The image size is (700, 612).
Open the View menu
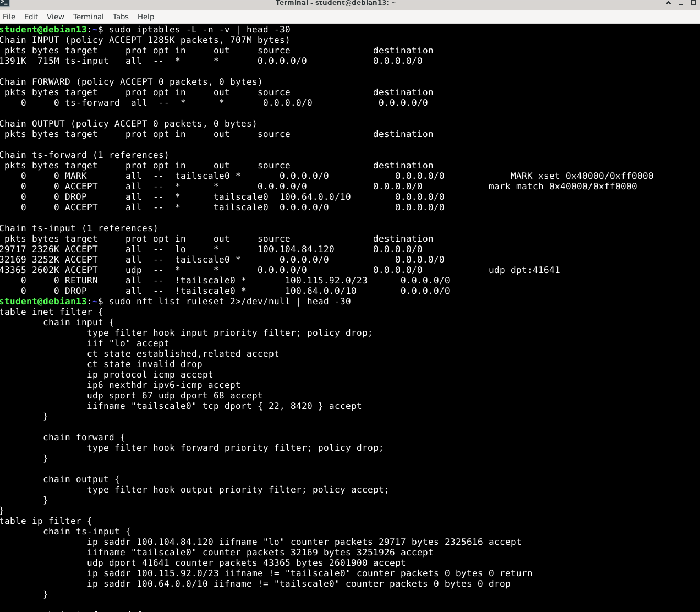tap(55, 17)
